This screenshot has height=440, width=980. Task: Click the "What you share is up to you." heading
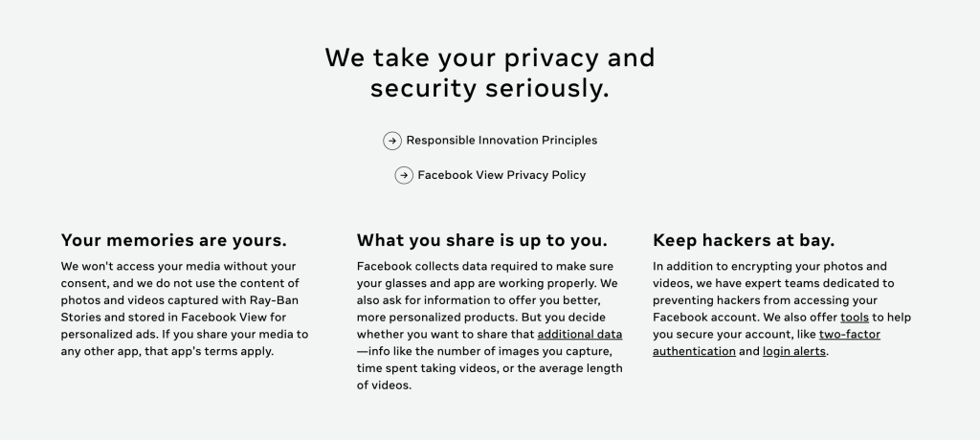[482, 241]
